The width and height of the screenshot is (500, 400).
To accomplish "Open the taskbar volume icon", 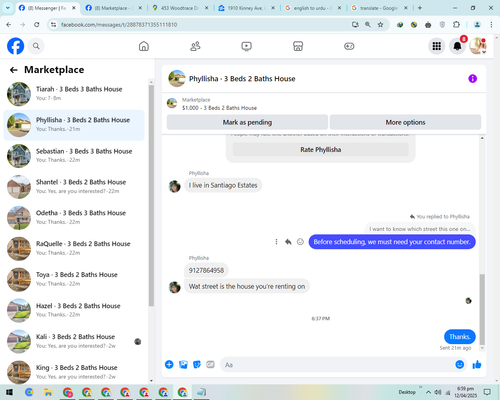I will (x=438, y=392).
